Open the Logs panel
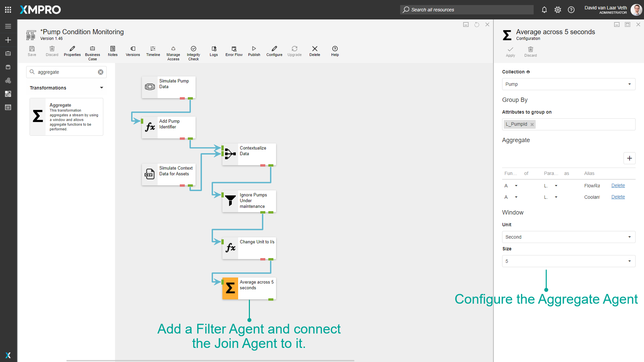 point(214,49)
